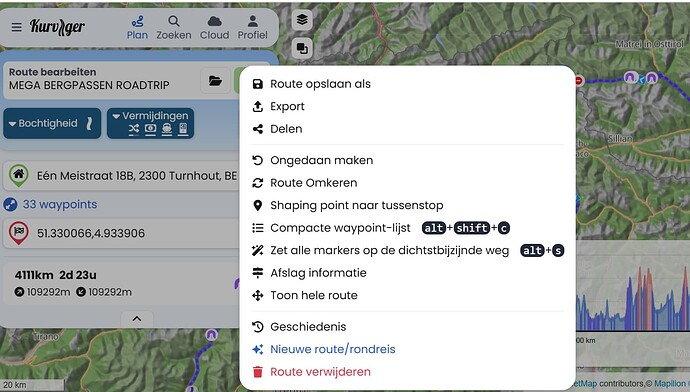The width and height of the screenshot is (690, 392).
Task: Click the map overlay icon below layers
Action: tap(302, 48)
